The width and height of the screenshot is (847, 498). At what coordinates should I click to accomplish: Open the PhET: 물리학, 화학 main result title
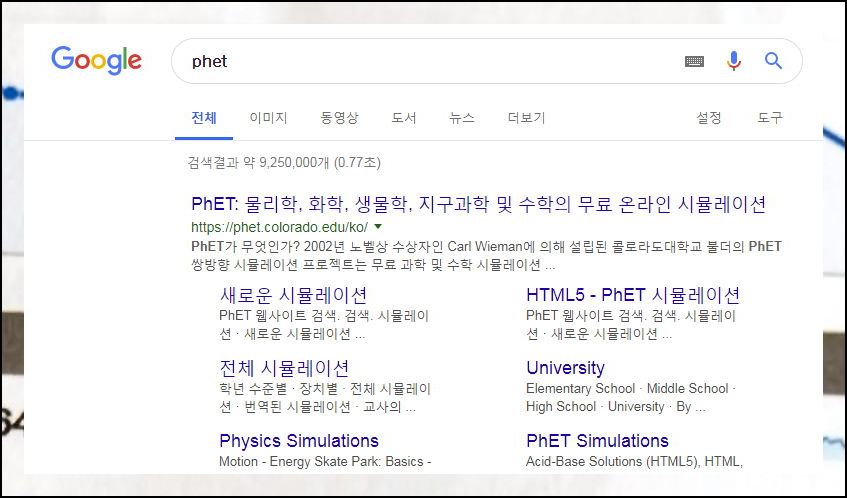[x=479, y=204]
